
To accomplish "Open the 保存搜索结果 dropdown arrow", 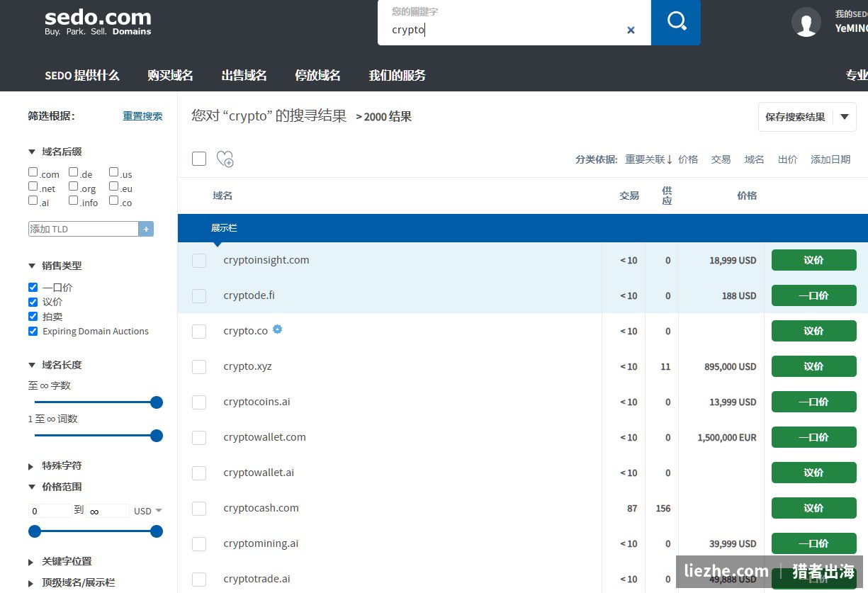I will 845,117.
